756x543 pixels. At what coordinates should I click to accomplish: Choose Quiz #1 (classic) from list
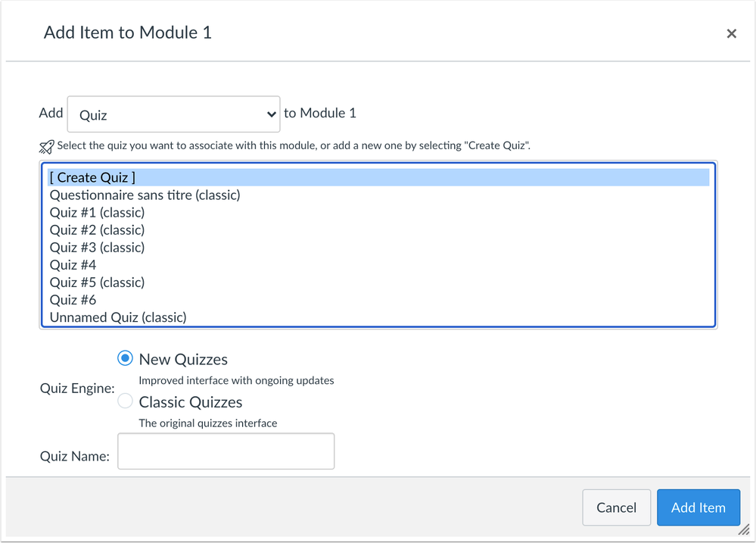pos(378,212)
